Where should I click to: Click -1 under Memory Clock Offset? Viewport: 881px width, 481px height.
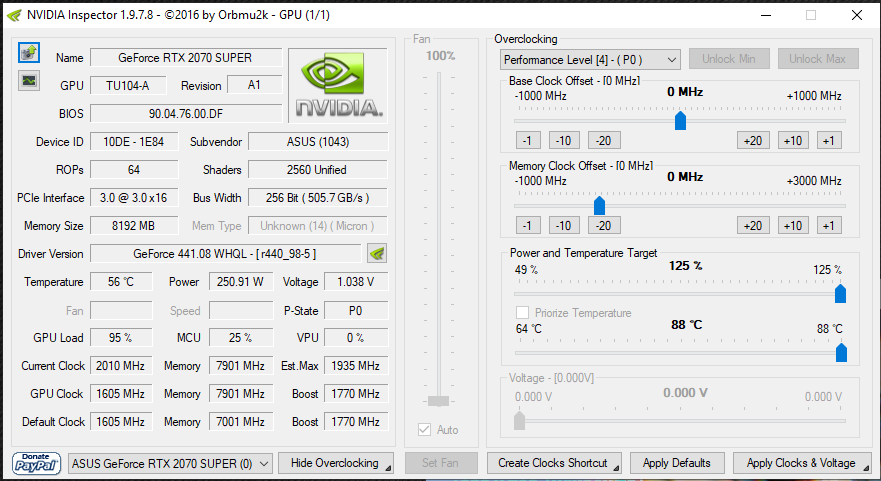pyautogui.click(x=528, y=225)
